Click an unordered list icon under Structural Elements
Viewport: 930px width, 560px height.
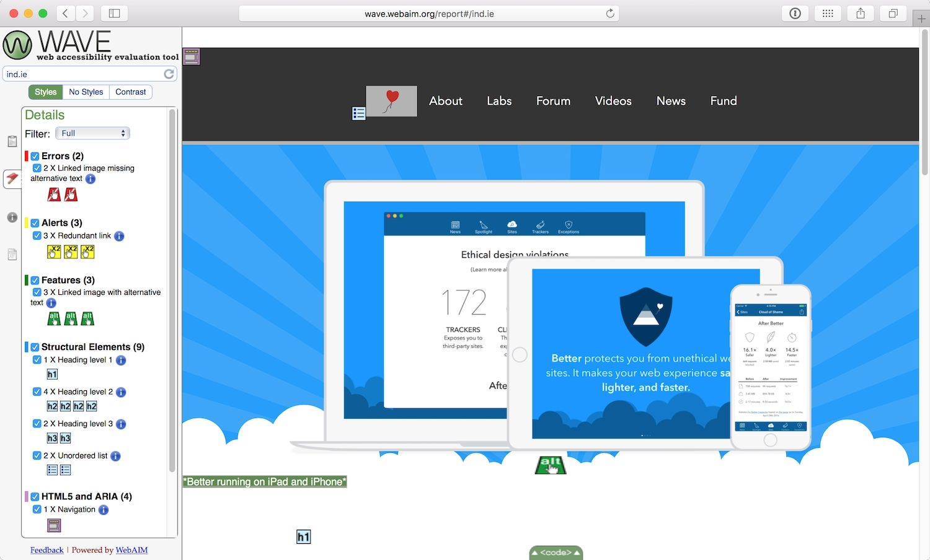pyautogui.click(x=52, y=470)
